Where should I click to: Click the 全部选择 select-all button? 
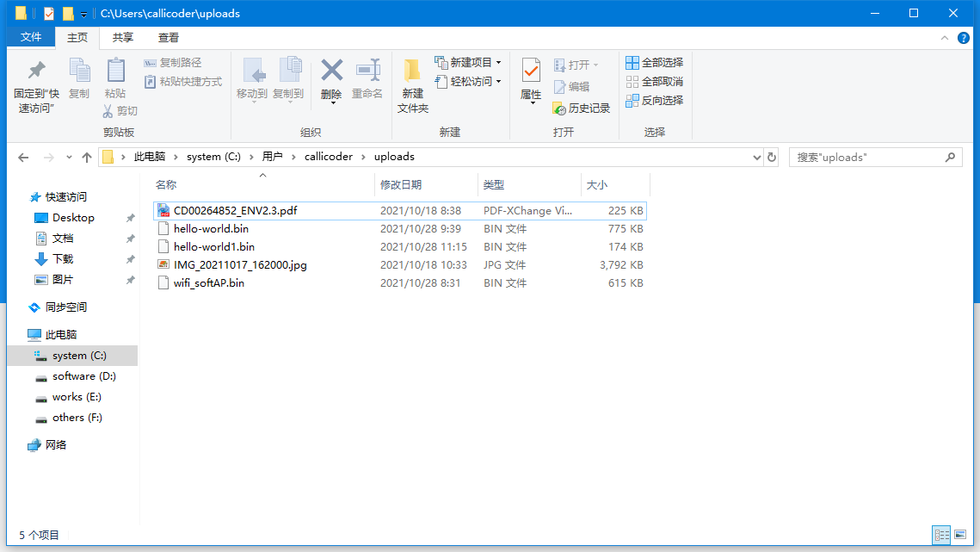[657, 62]
